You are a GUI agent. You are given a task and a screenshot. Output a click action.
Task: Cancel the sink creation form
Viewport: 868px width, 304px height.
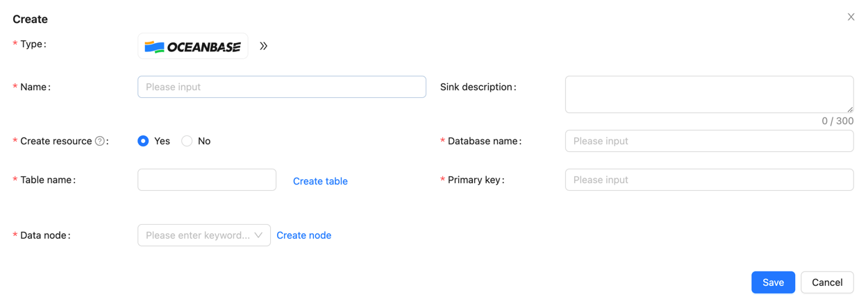[x=826, y=282]
